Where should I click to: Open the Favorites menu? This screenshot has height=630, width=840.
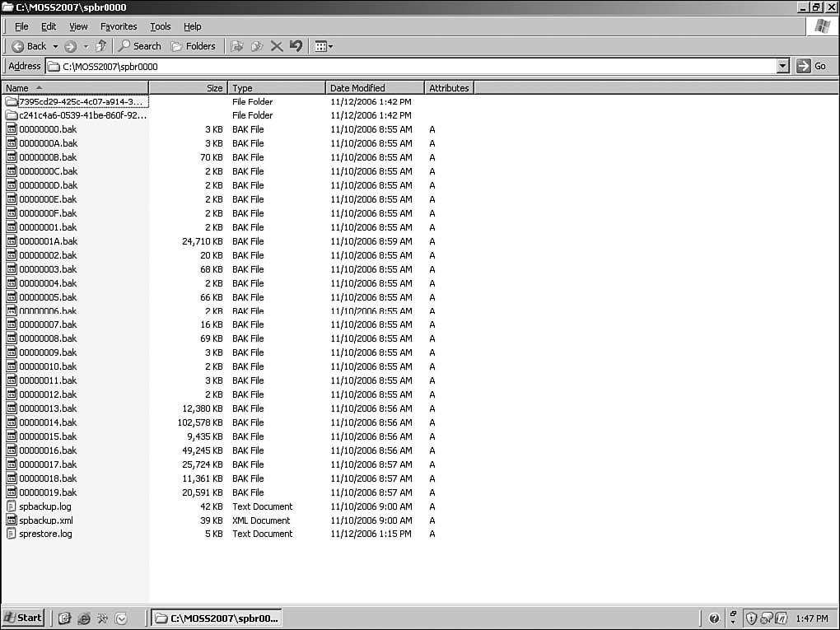(x=119, y=26)
